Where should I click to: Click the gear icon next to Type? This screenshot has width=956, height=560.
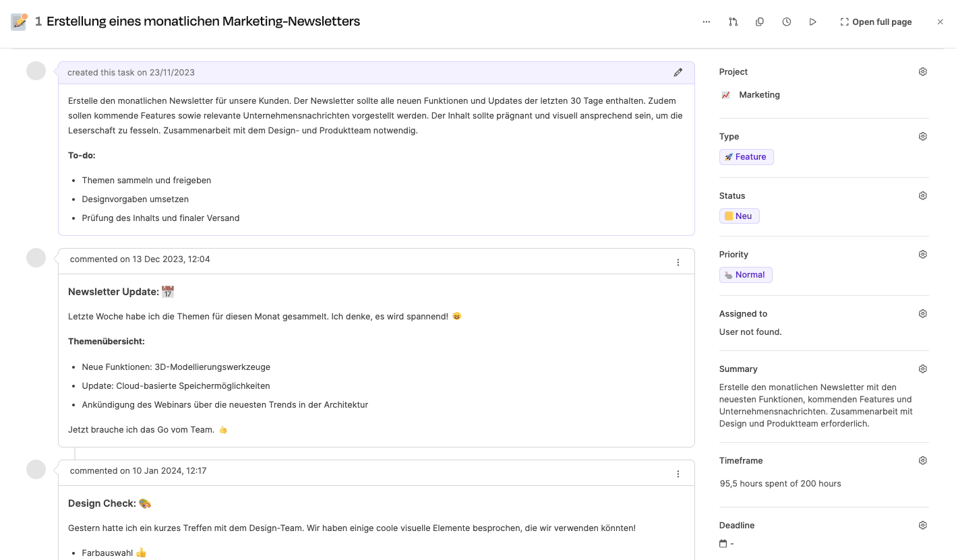point(922,137)
